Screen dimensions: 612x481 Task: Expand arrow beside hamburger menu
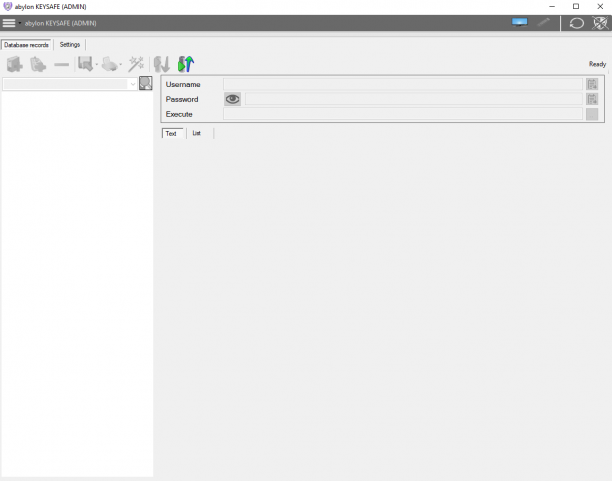(20, 23)
